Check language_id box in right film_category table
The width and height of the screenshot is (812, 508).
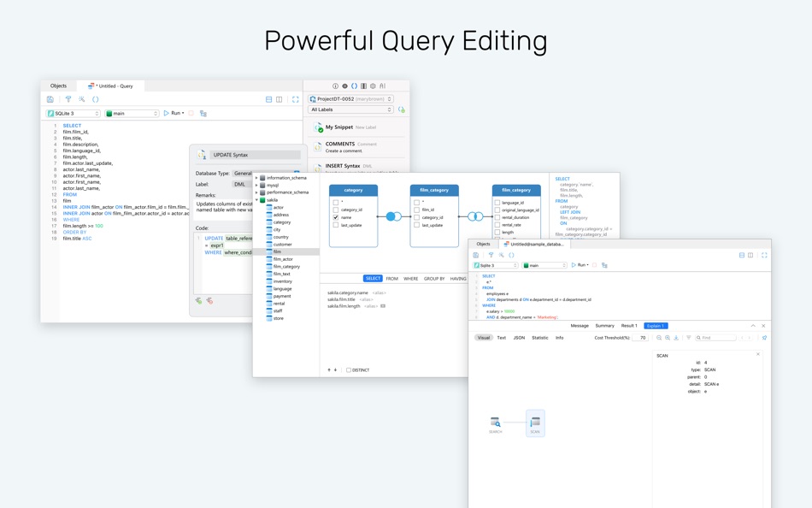pos(497,203)
